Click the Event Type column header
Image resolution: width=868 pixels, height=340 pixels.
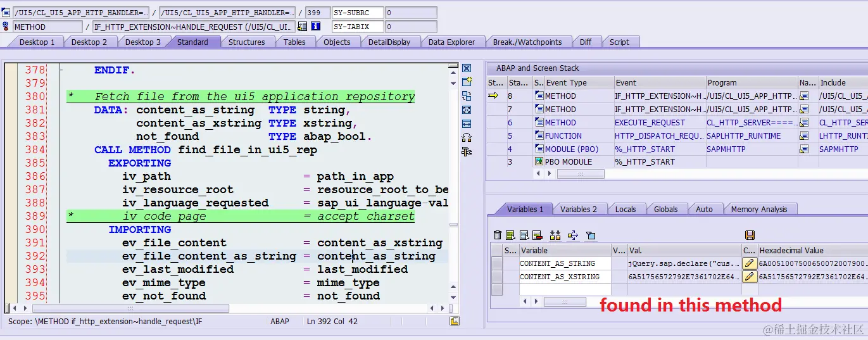coord(579,82)
